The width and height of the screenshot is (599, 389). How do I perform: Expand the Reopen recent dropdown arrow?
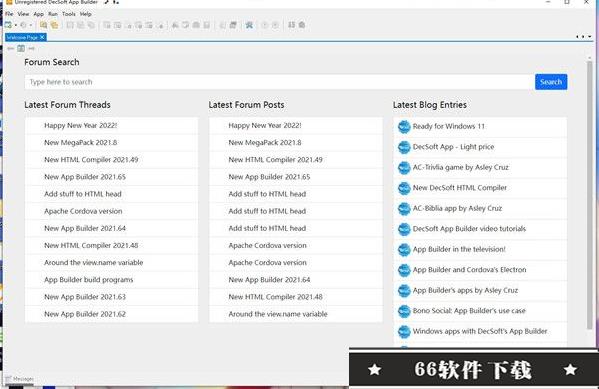tap(31, 25)
